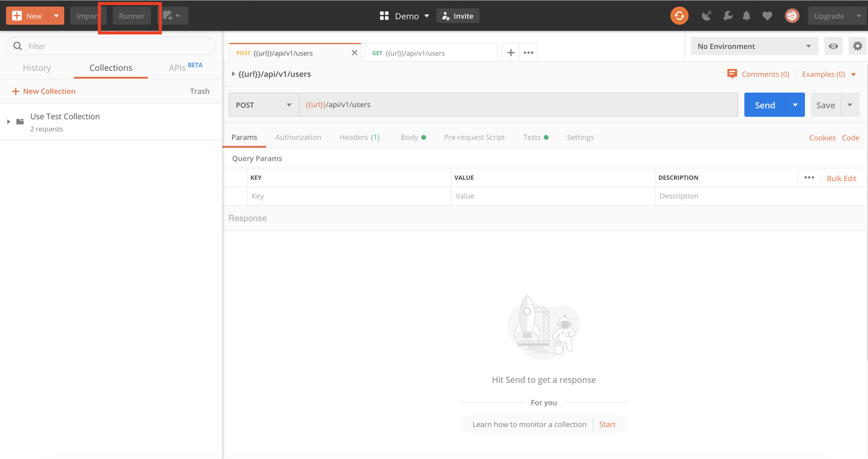
Task: Click the collections Filter field
Action: pyautogui.click(x=111, y=46)
